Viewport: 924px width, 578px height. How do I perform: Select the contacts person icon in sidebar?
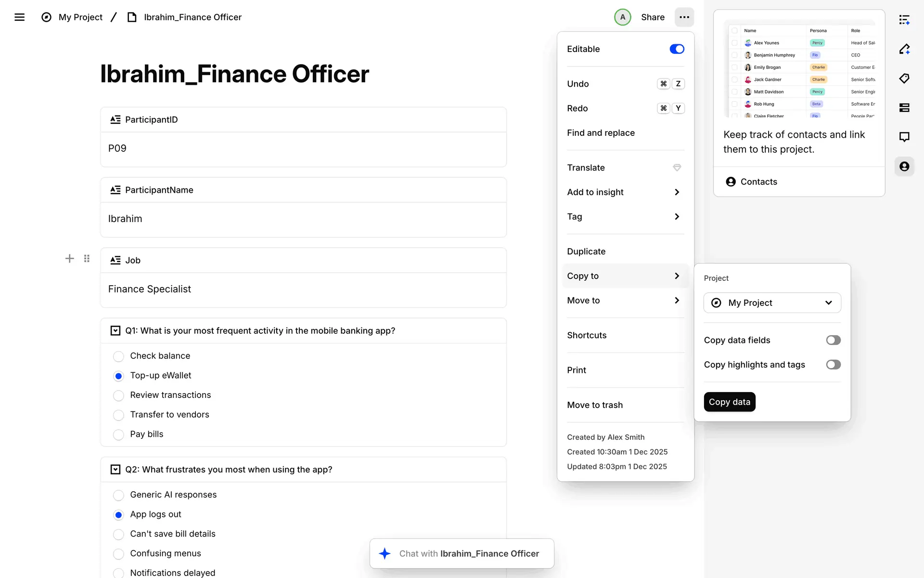click(904, 166)
